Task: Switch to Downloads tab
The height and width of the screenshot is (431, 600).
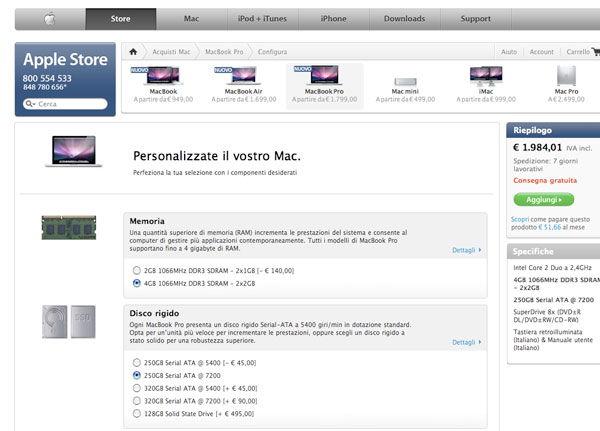Action: coord(404,19)
